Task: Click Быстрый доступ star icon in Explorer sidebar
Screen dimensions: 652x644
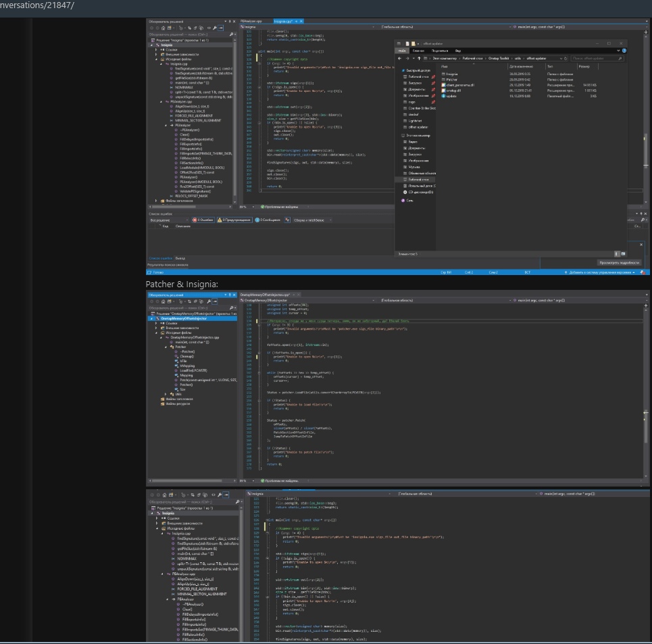Action: tap(403, 70)
